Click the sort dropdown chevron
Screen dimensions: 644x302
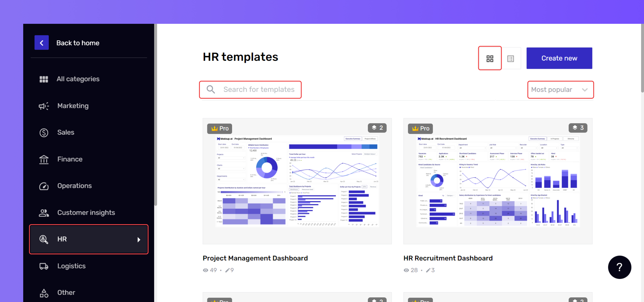point(585,90)
